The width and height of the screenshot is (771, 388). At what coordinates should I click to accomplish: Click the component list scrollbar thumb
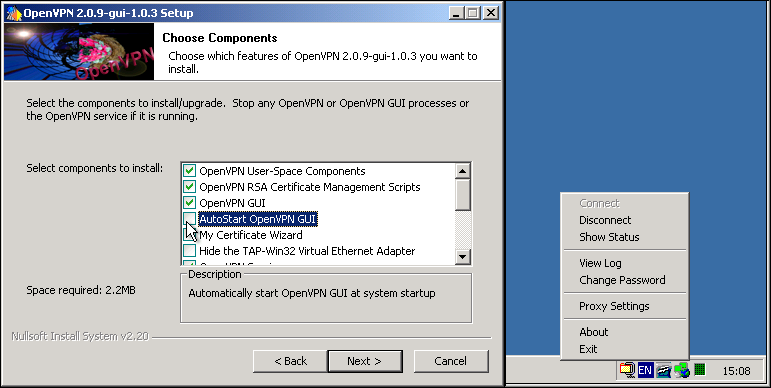463,195
